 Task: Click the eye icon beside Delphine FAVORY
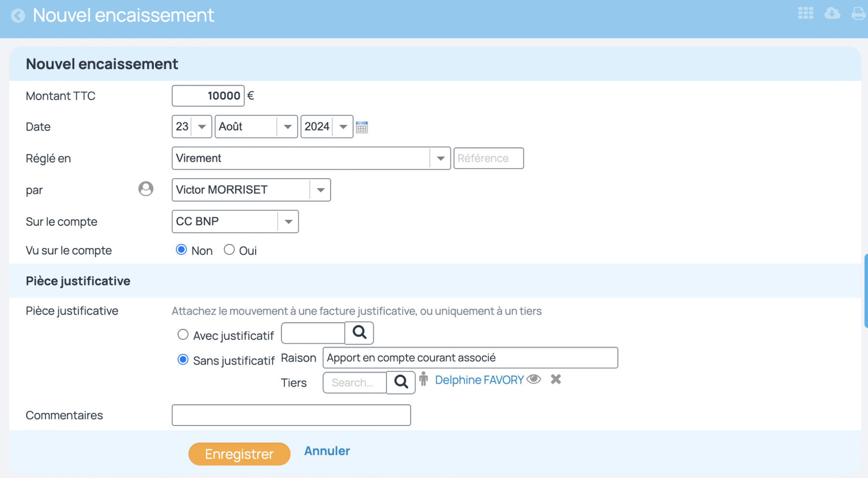[533, 379]
